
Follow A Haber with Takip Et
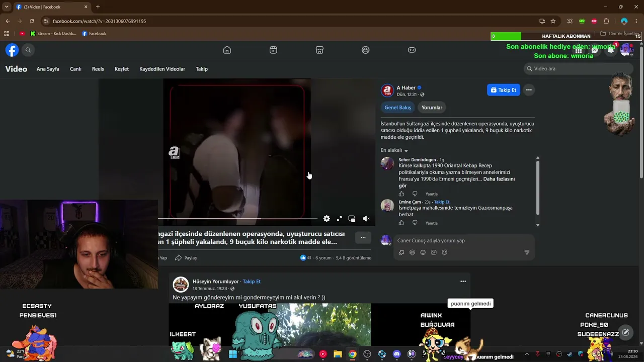[504, 90]
